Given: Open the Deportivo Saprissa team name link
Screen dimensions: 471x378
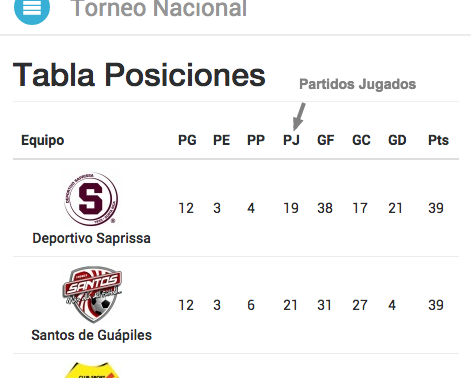Looking at the screenshot, I should tap(91, 238).
